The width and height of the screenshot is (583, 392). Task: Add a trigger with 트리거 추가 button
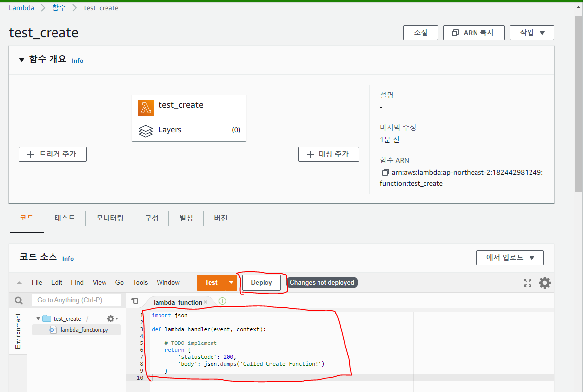coord(53,154)
